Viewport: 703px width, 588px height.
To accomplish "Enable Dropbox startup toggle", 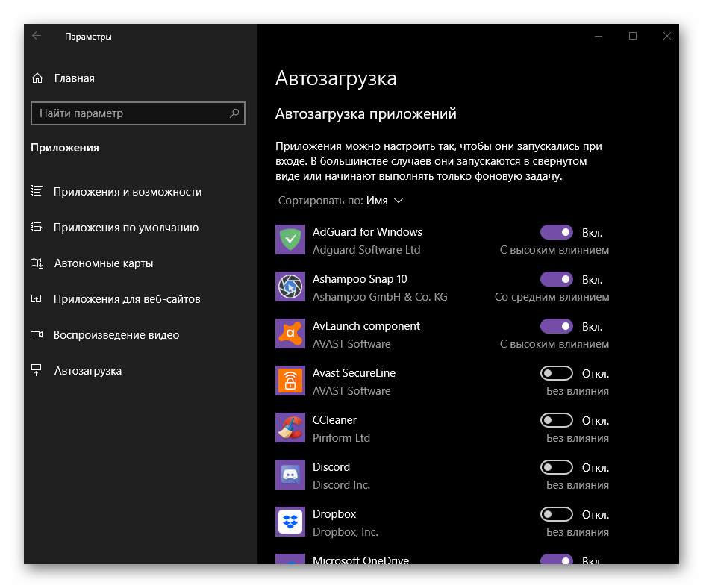I will 556,515.
